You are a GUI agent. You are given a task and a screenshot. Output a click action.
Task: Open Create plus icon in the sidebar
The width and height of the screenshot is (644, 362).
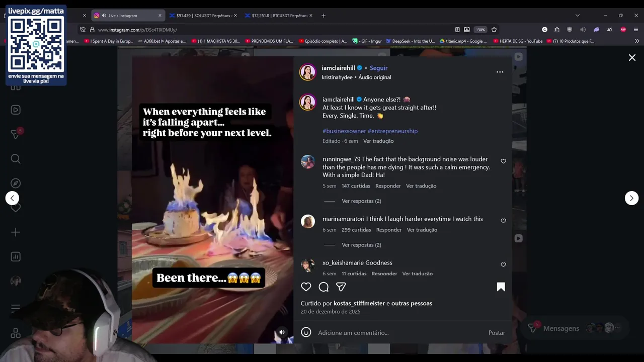(16, 232)
